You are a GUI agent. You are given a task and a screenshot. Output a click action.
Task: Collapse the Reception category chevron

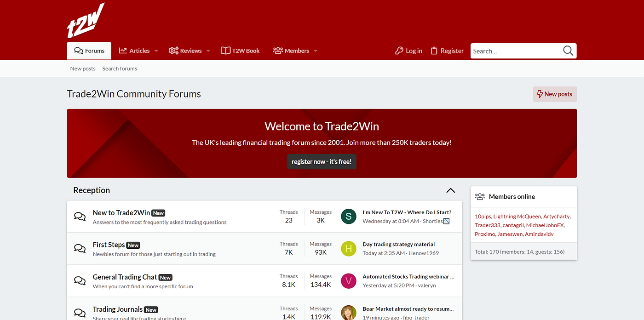450,190
